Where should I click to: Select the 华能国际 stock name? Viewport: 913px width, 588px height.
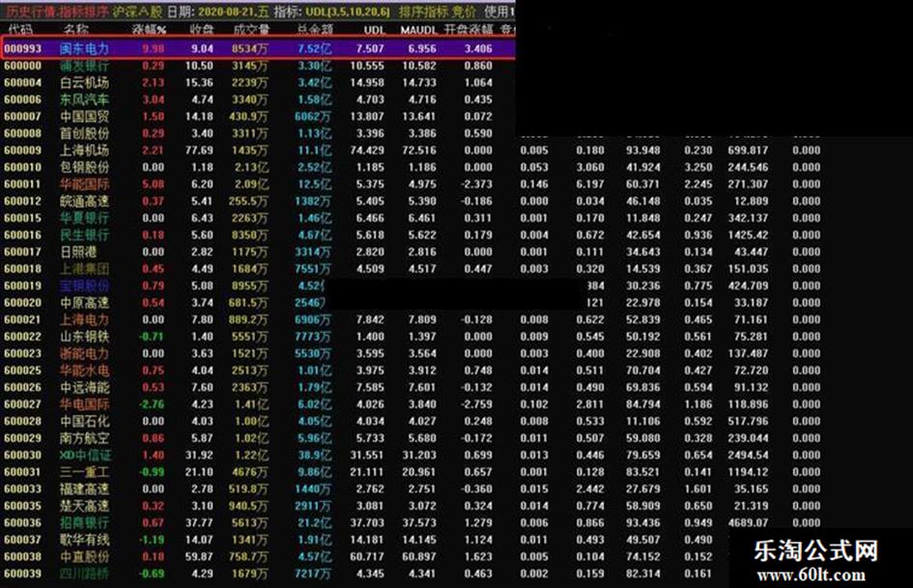pos(84,184)
